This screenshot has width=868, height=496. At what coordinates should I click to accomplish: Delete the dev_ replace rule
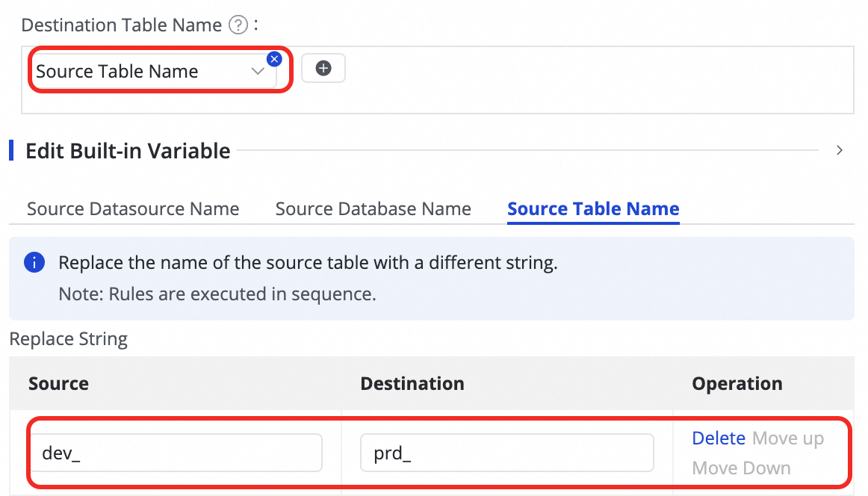tap(718, 438)
